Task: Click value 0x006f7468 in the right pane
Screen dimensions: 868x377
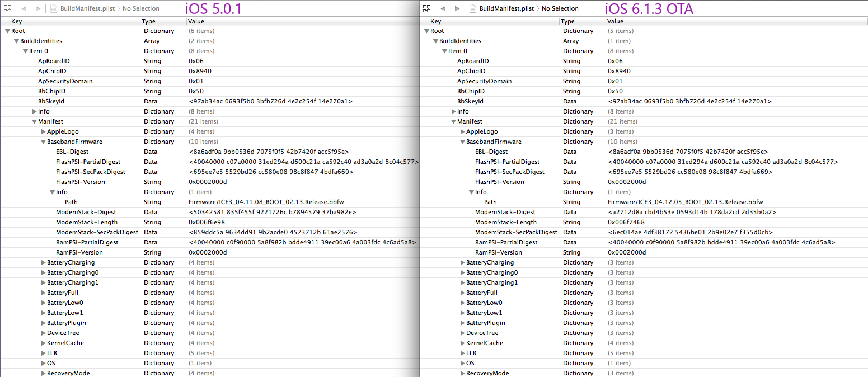Action: click(626, 222)
